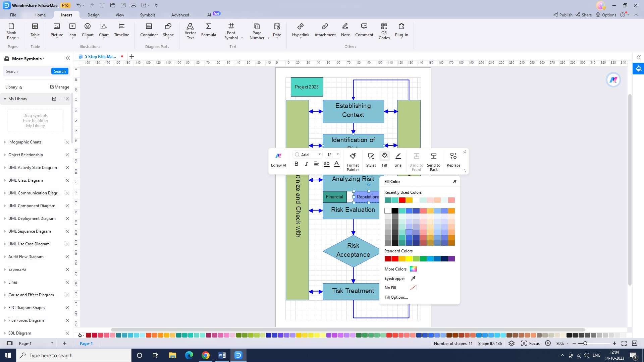The width and height of the screenshot is (644, 362).
Task: Toggle Bold text formatting
Action: [296, 164]
